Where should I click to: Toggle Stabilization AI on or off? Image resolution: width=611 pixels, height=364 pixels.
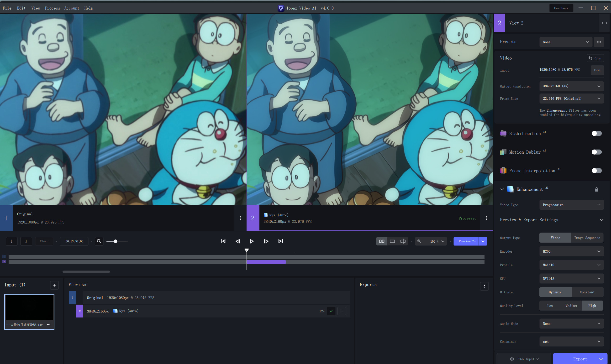click(x=597, y=133)
